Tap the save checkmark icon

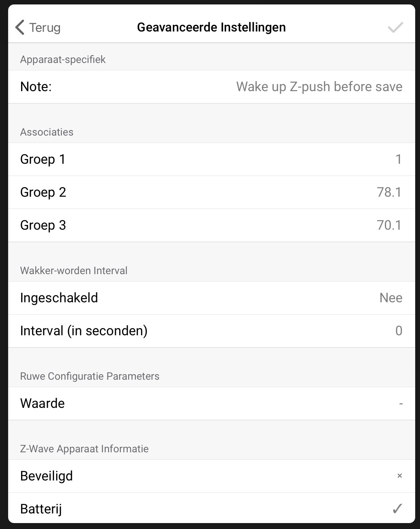coord(395,27)
